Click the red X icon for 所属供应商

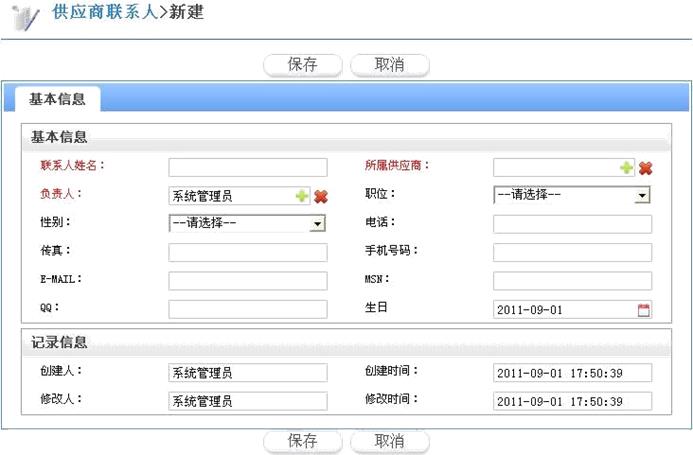tap(645, 168)
